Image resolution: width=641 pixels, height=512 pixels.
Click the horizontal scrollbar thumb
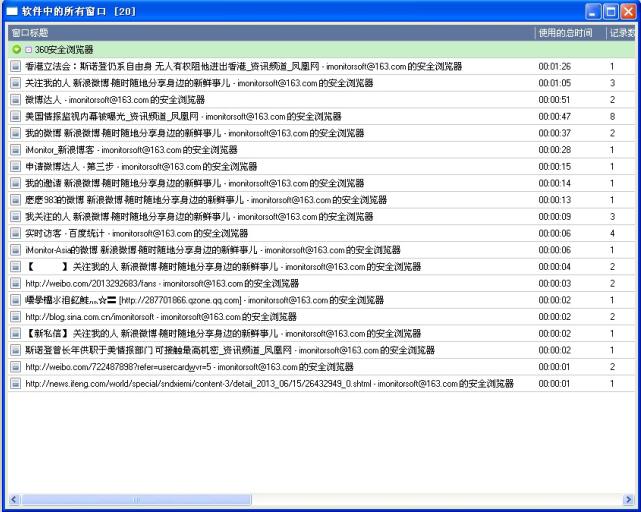(136, 499)
